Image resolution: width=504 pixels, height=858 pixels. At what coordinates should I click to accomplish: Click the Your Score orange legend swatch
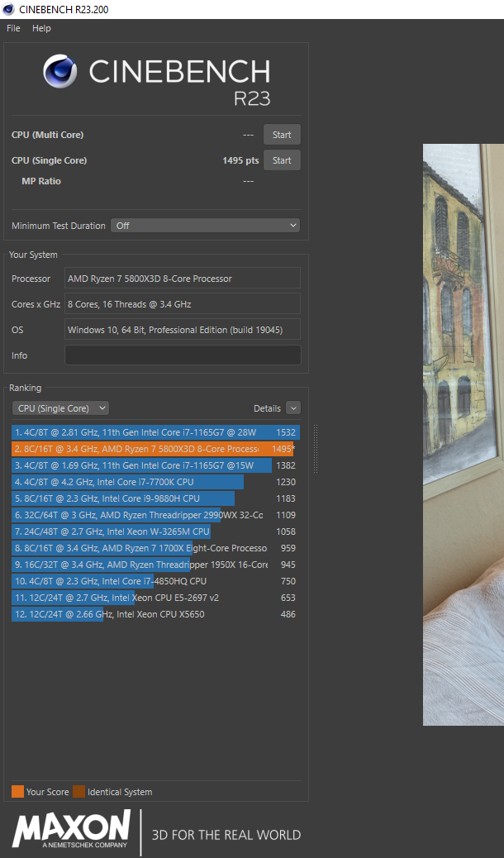tap(17, 792)
